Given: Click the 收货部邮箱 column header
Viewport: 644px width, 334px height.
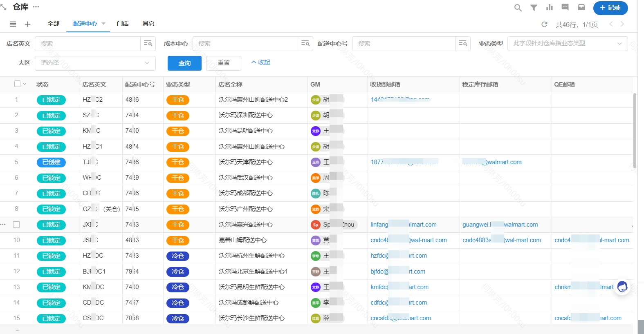Looking at the screenshot, I should 385,84.
